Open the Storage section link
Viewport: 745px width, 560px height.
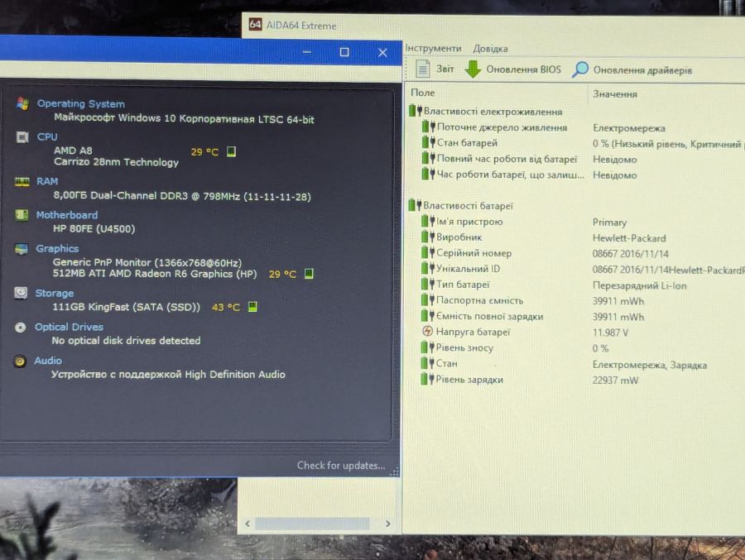pos(54,293)
